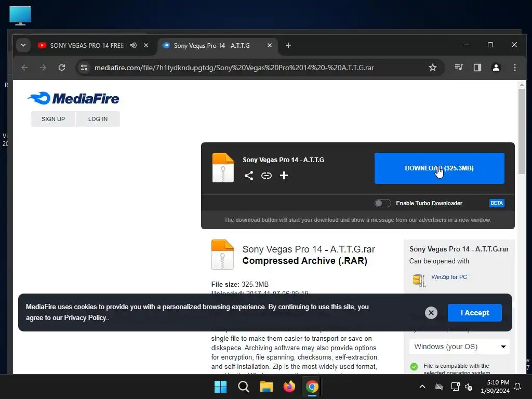Bookmark this page with the star icon
The image size is (532, 399).
click(433, 68)
